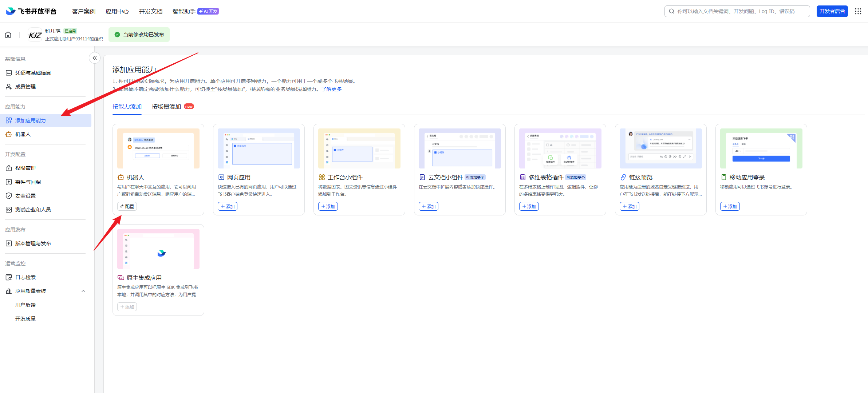Click the 多维表格插件 preview thumbnail

pyautogui.click(x=560, y=148)
